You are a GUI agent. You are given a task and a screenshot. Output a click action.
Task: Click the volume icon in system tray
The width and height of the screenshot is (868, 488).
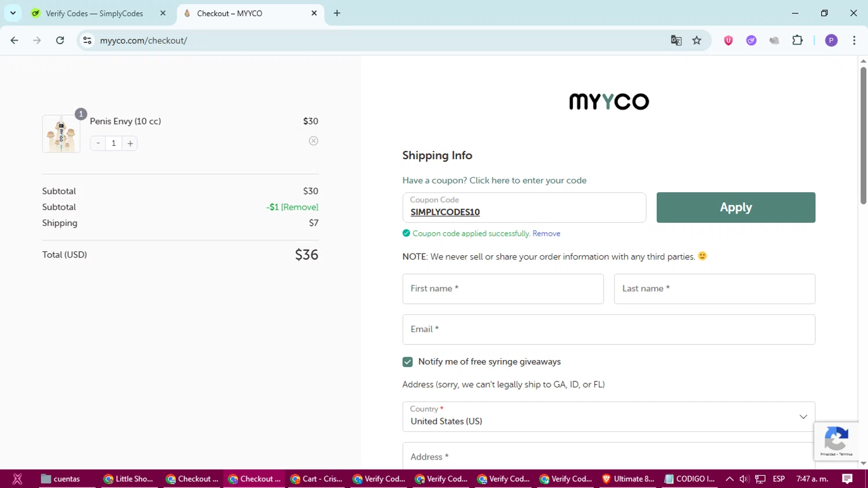(x=744, y=479)
